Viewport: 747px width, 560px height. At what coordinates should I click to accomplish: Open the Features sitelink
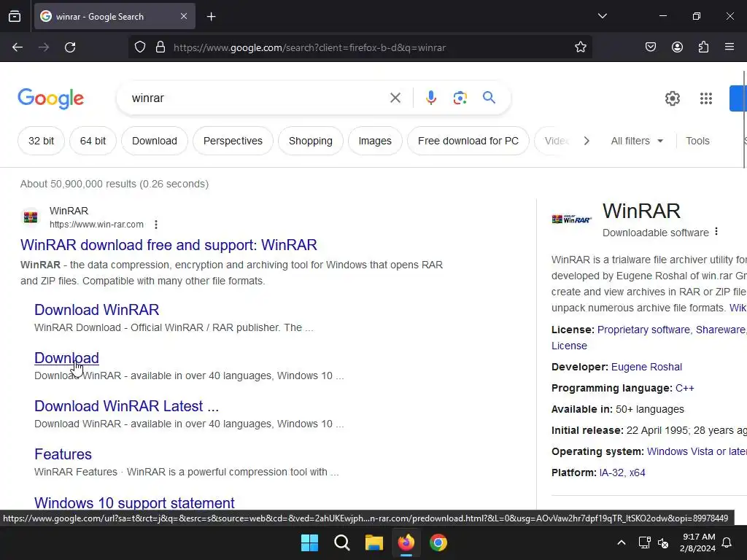63,454
